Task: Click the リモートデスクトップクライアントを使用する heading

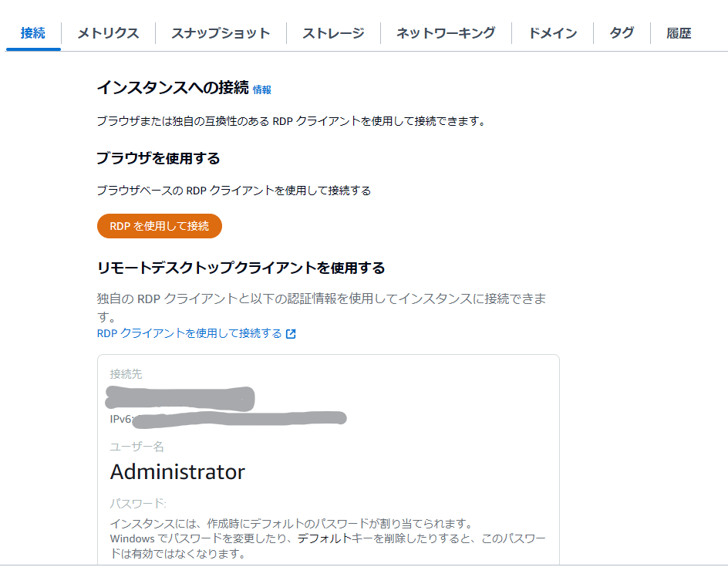Action: point(241,268)
